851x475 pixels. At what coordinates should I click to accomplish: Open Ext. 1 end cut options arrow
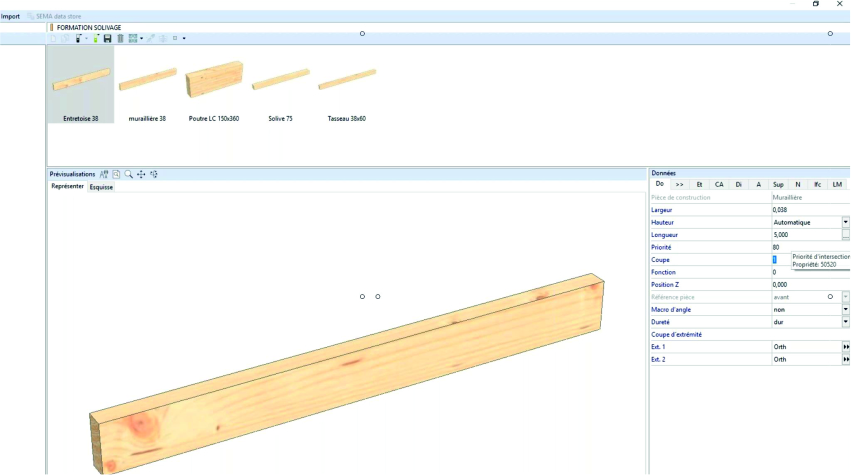846,347
